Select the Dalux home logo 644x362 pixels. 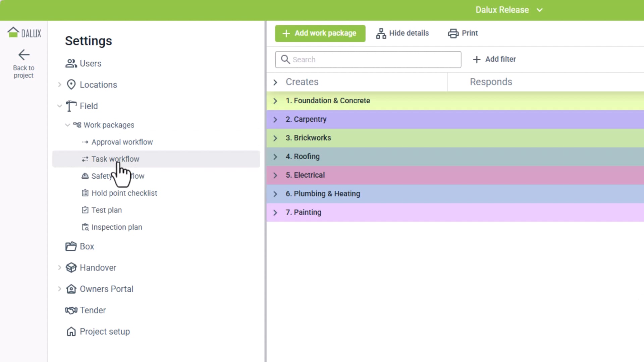tap(23, 32)
